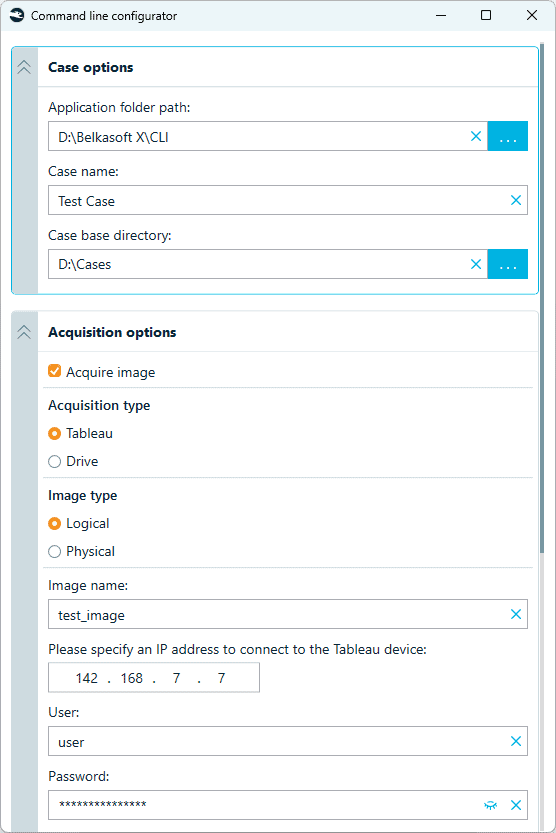The height and width of the screenshot is (833, 556).
Task: Clear the Image name field
Action: pyautogui.click(x=516, y=614)
